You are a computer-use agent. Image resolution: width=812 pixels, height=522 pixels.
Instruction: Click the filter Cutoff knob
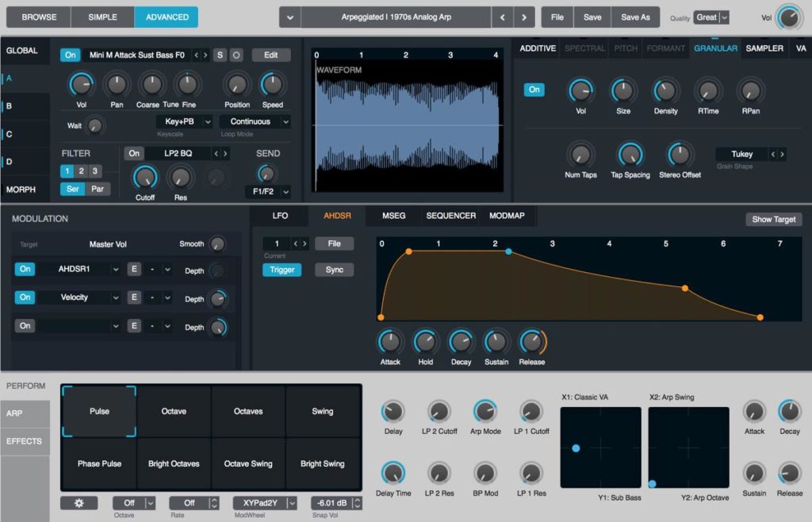pos(145,178)
